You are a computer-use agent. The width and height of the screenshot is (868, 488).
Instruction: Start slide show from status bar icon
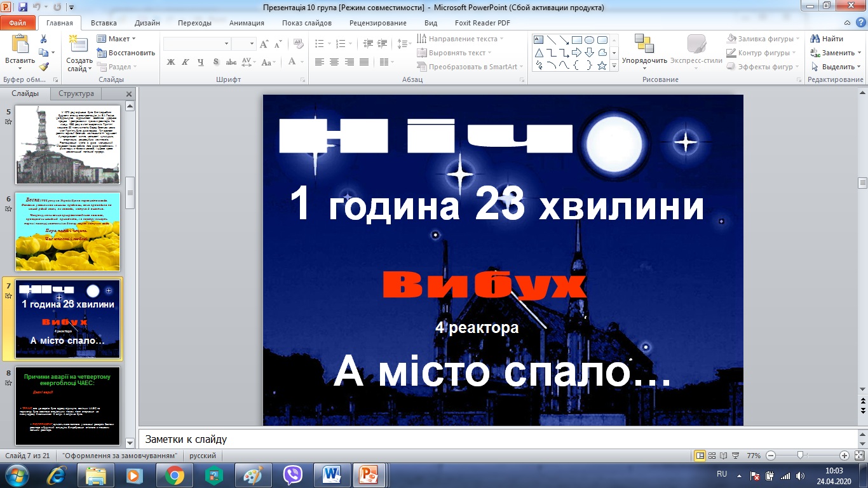point(735,456)
